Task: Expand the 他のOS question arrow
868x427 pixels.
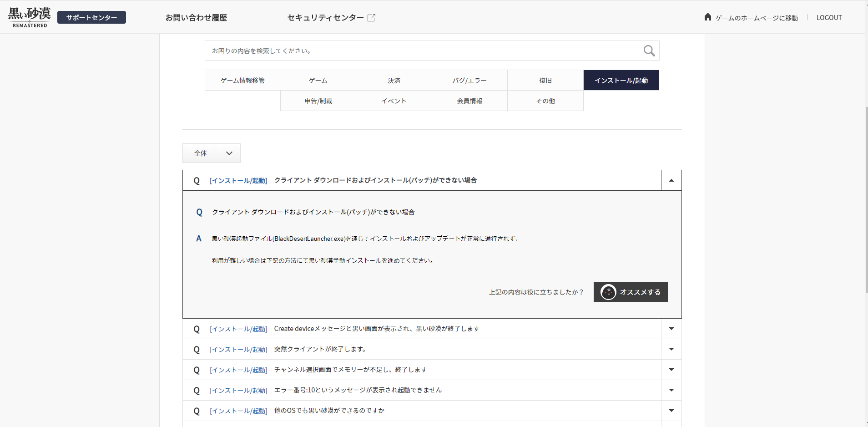Action: point(671,411)
